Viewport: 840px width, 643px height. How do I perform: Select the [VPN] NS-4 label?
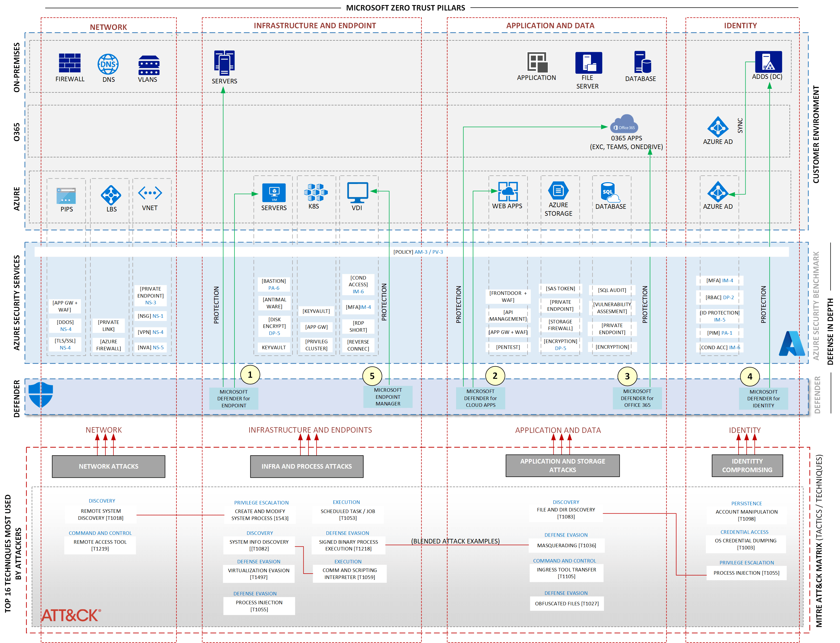pyautogui.click(x=151, y=332)
